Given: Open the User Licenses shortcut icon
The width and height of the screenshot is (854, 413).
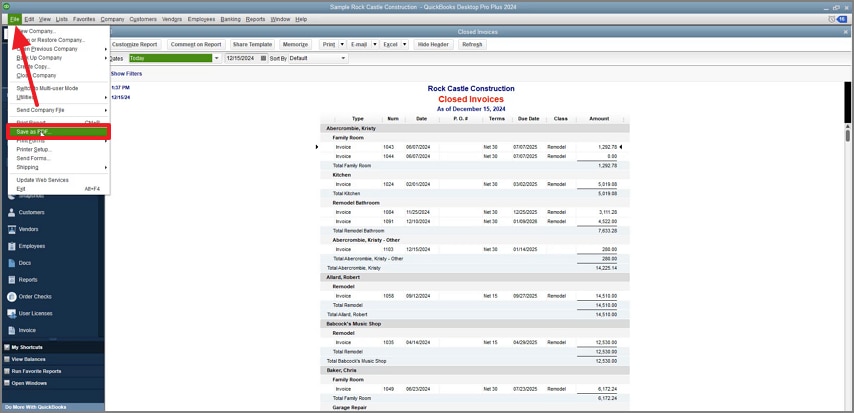Looking at the screenshot, I should coord(11,314).
